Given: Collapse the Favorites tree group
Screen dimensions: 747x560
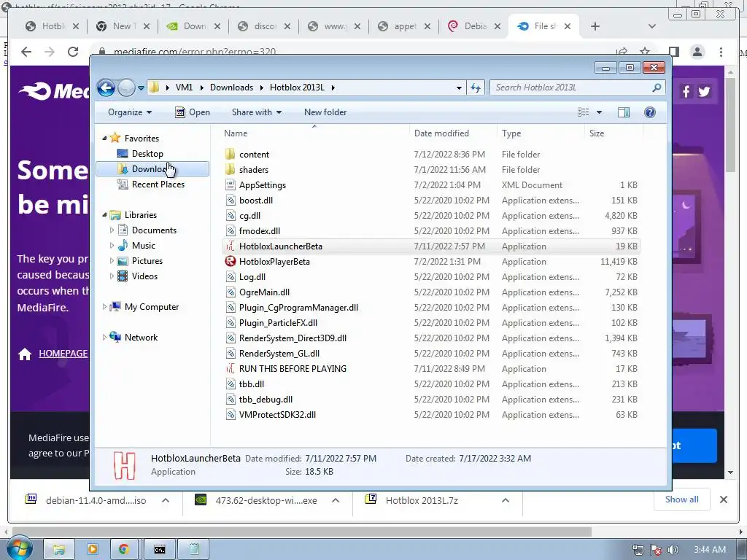Looking at the screenshot, I should 104,138.
